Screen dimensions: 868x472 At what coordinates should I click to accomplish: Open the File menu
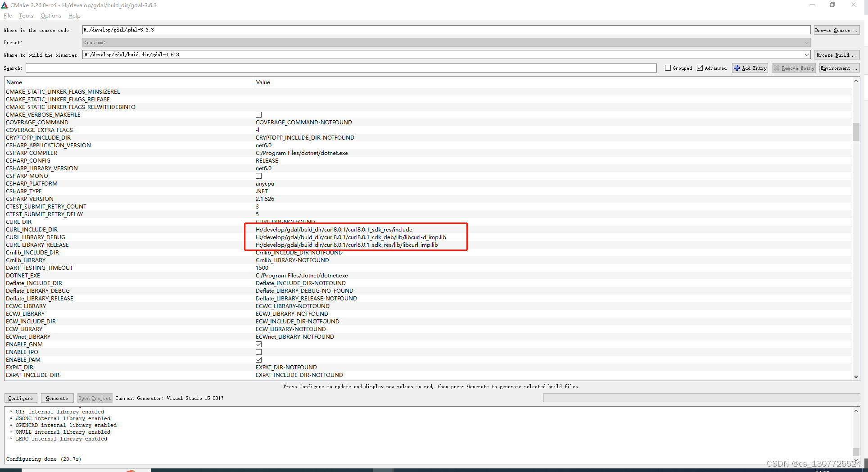(8, 16)
